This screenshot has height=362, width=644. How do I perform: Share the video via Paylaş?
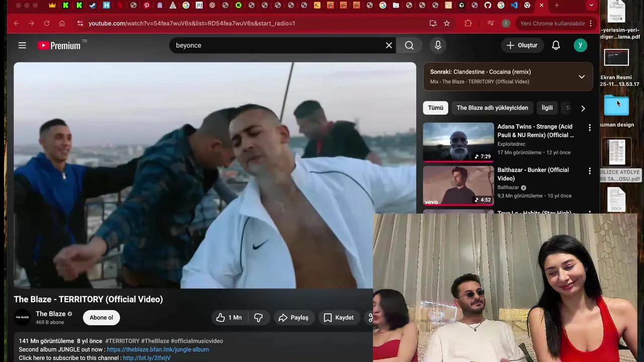click(293, 317)
